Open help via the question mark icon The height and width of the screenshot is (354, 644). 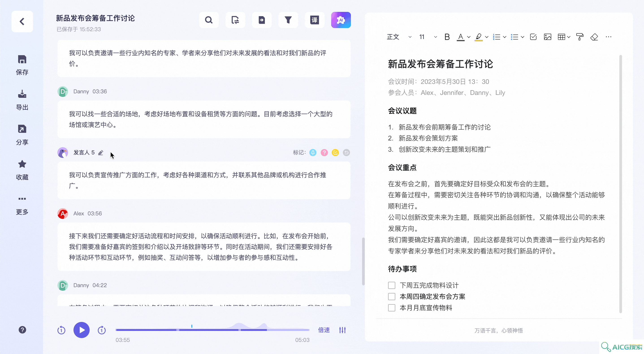22,330
